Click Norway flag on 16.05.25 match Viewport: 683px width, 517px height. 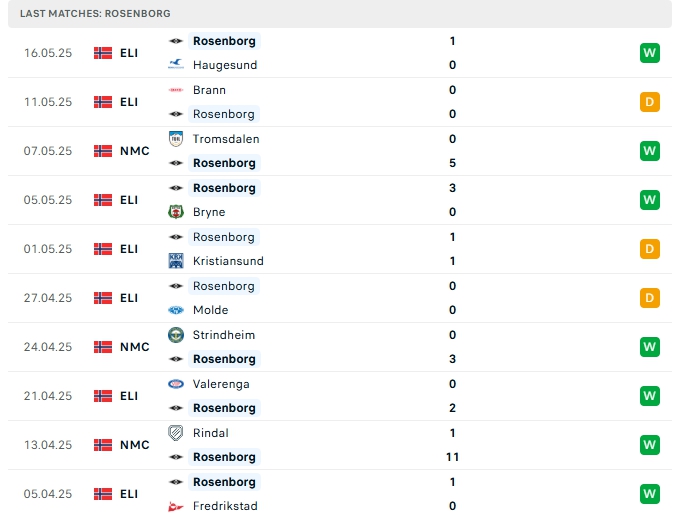103,53
